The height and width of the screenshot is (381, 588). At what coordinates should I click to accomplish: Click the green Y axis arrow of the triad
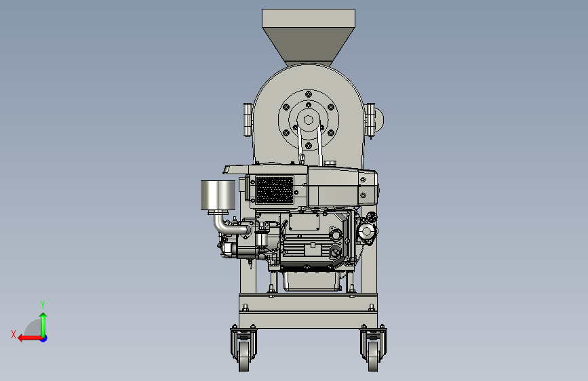(43, 324)
